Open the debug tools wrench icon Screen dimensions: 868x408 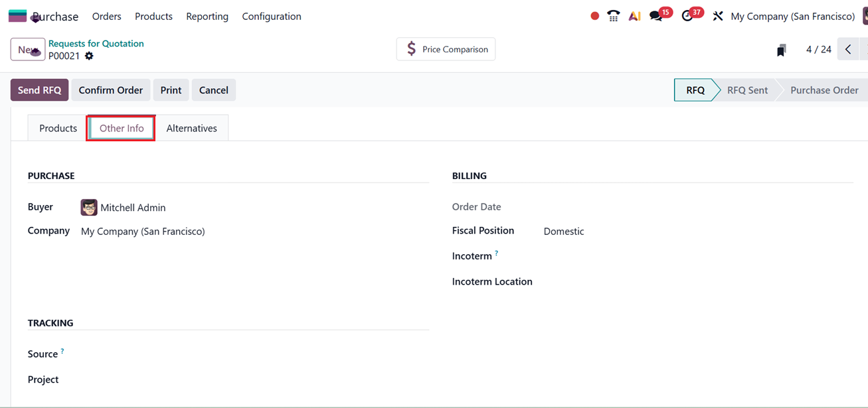718,16
